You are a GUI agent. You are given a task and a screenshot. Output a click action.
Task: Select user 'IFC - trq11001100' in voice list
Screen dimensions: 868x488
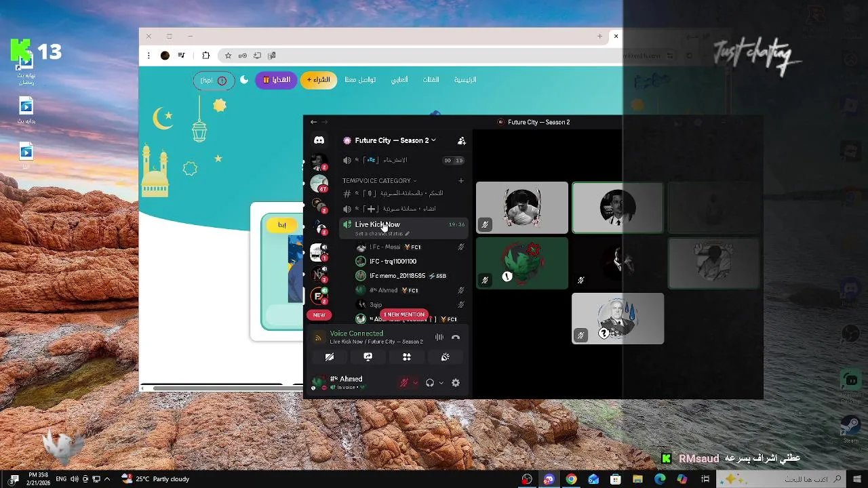tap(393, 261)
